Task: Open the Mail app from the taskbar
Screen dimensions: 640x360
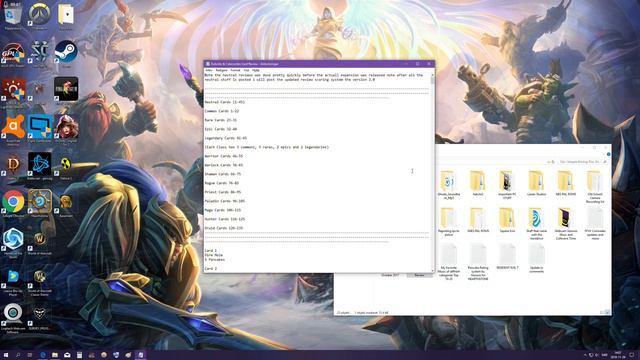Action: [x=67, y=355]
